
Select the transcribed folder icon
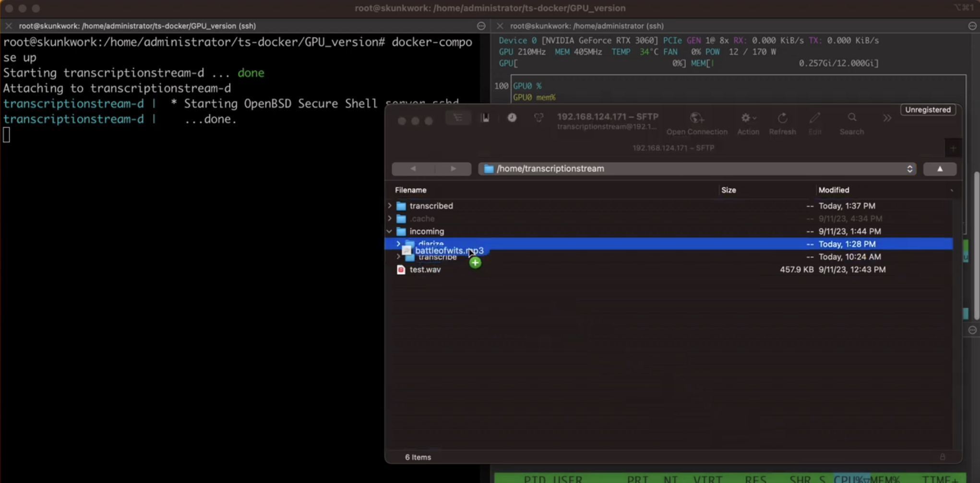point(401,206)
